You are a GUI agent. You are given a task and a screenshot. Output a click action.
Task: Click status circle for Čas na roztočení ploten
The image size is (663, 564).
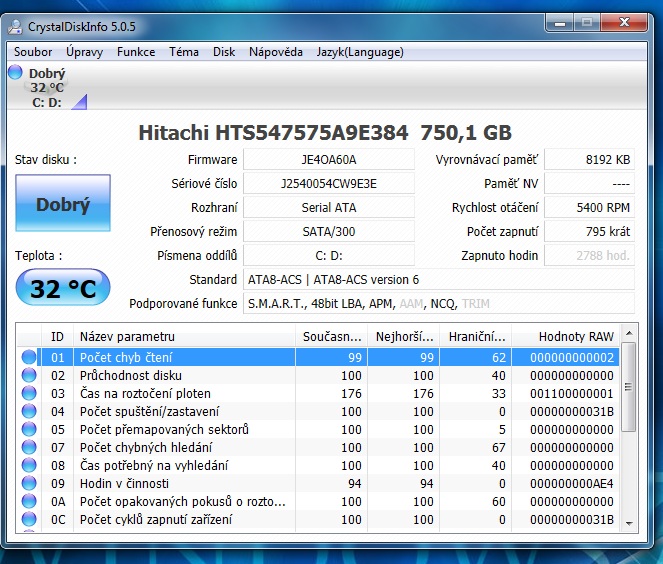coord(29,393)
